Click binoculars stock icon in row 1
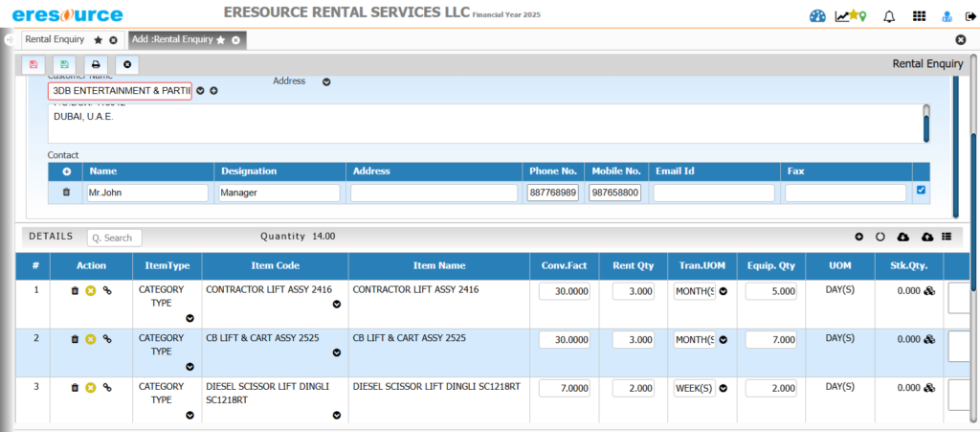Screen dimensions: 980x432 click(928, 291)
